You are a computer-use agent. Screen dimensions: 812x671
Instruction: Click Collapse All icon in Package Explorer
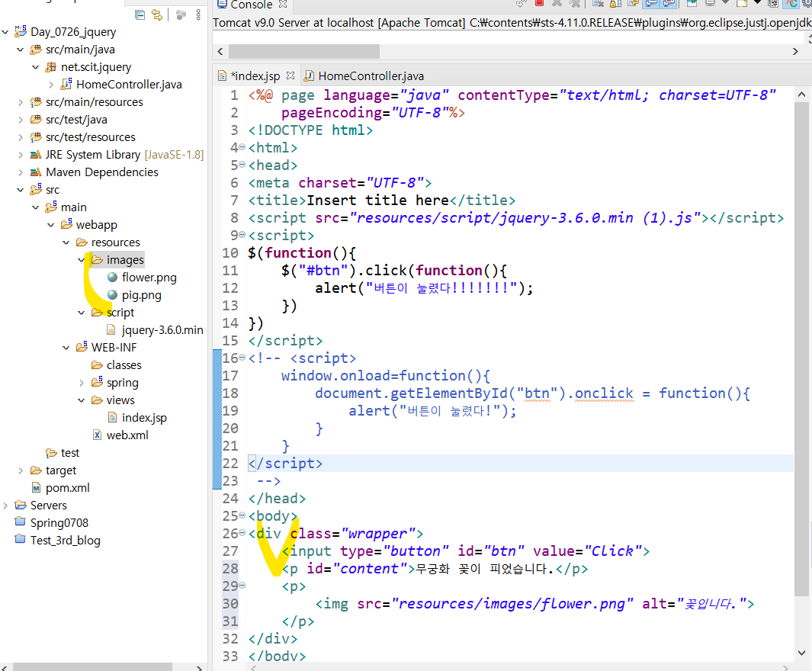click(x=140, y=14)
